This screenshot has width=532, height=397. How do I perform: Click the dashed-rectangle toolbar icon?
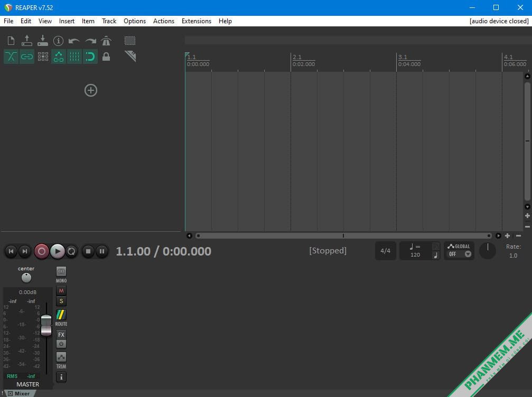point(130,41)
